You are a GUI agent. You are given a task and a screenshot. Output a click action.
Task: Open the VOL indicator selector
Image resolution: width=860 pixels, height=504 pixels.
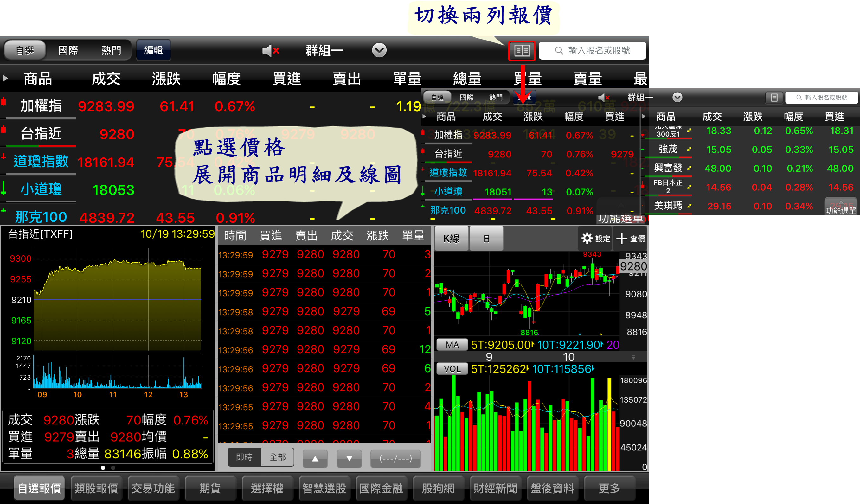tap(452, 369)
